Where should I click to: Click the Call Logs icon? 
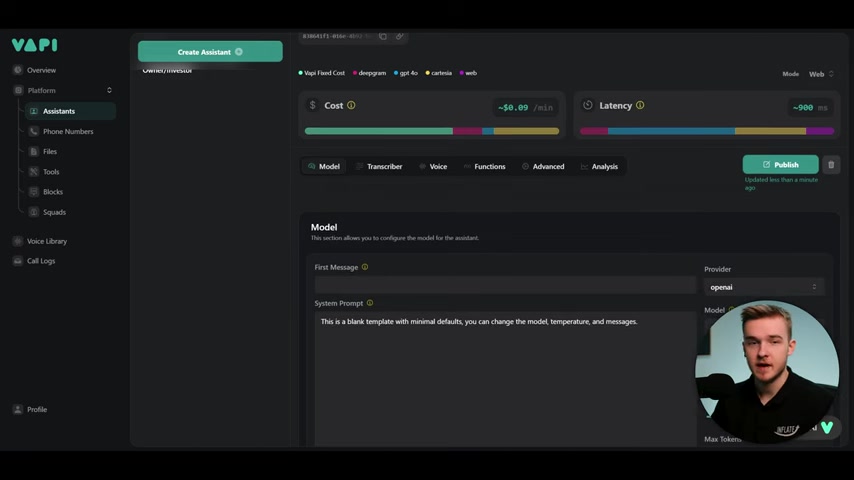click(x=18, y=261)
